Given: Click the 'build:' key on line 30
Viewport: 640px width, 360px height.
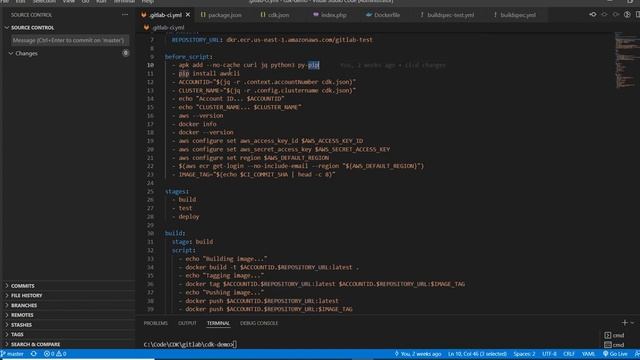Looking at the screenshot, I should point(175,233).
